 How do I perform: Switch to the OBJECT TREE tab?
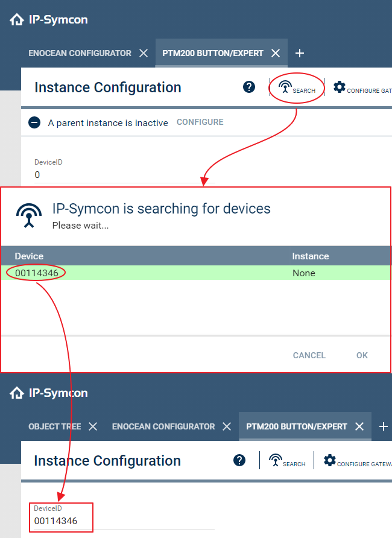(x=53, y=426)
